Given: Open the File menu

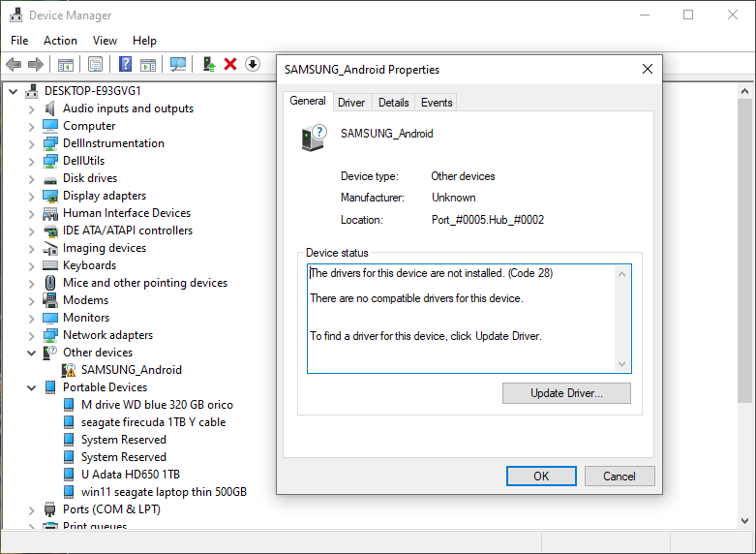Looking at the screenshot, I should coord(19,41).
